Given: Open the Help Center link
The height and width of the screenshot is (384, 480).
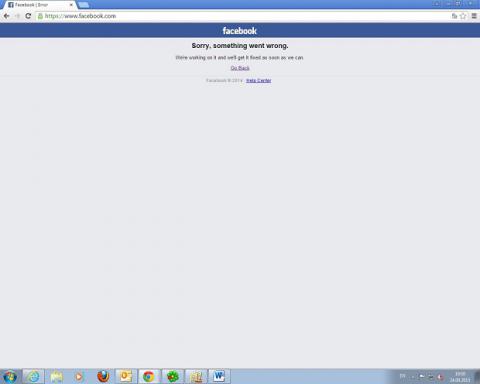Looking at the screenshot, I should point(259,80).
